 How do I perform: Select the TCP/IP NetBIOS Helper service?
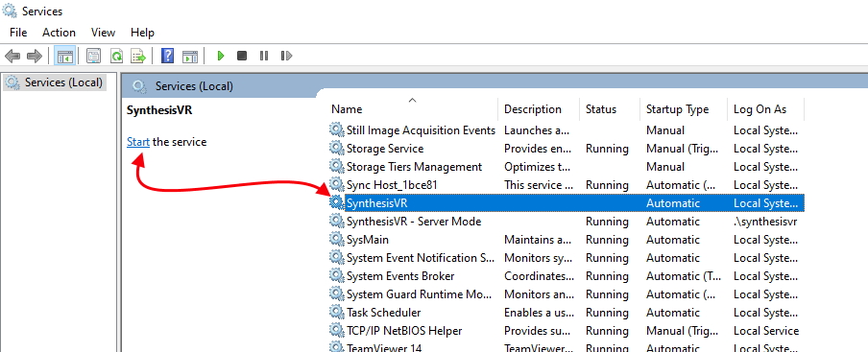[x=404, y=331]
